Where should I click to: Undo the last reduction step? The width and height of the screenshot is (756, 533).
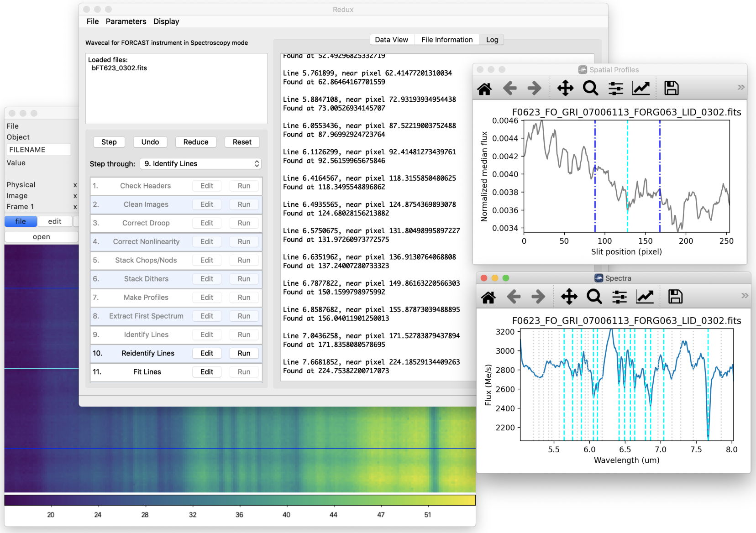pos(150,142)
